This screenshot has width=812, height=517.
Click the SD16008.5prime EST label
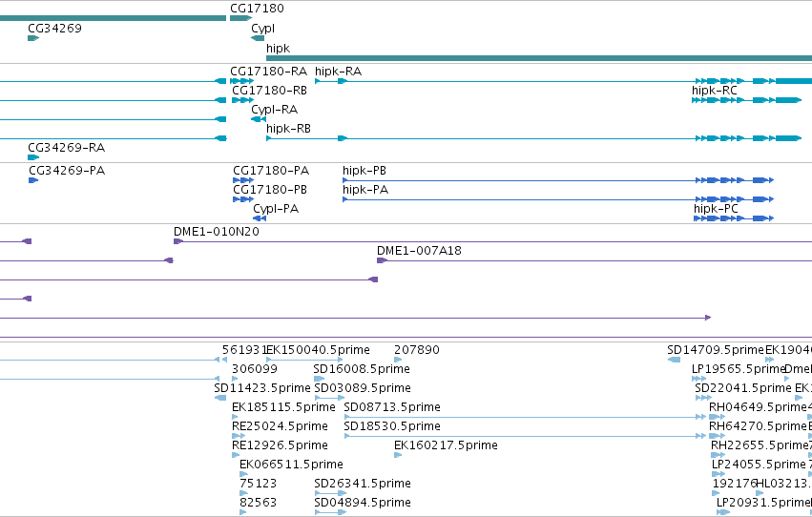pyautogui.click(x=362, y=369)
